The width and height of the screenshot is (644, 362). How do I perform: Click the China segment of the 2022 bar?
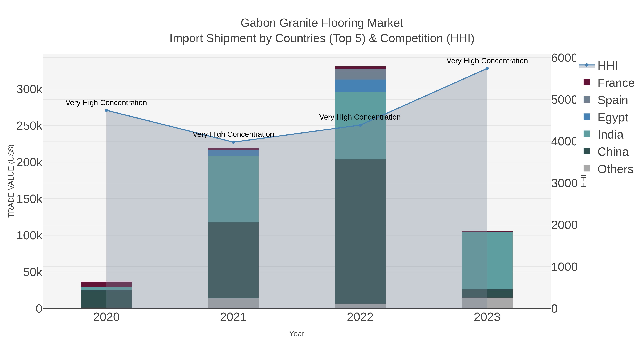point(360,232)
